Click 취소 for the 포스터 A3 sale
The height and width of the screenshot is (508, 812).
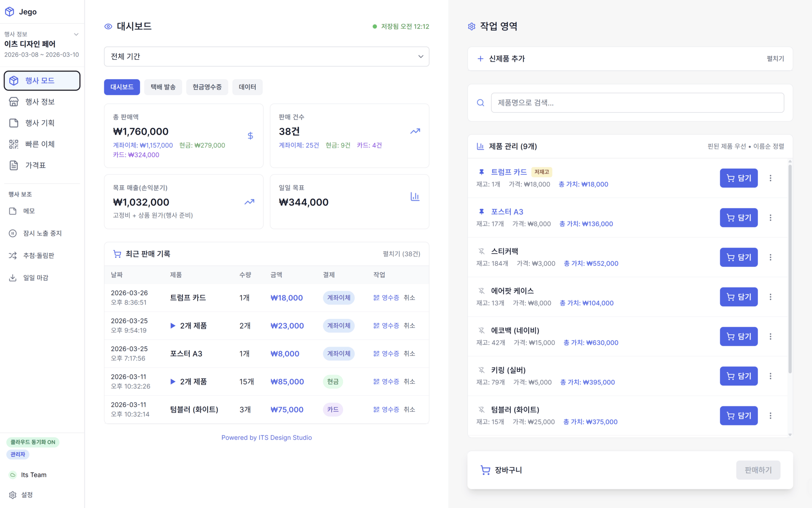click(409, 353)
